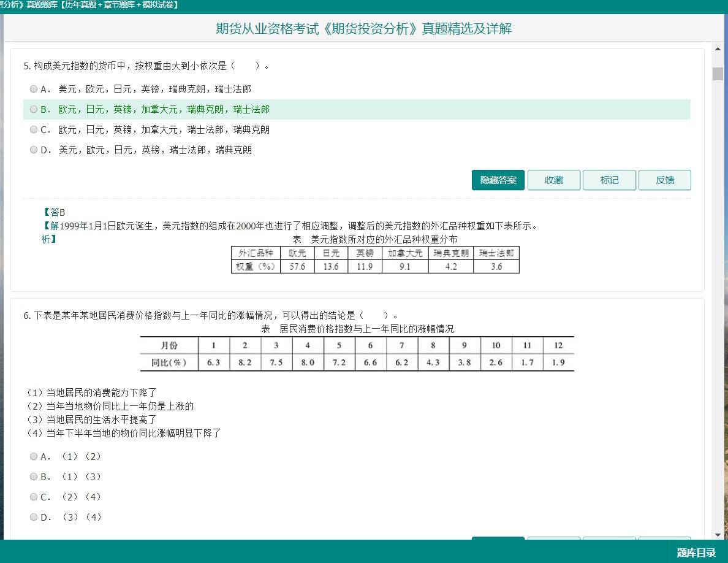Choose answer B (1)(3) in question 6
The width and height of the screenshot is (728, 563).
pos(34,477)
